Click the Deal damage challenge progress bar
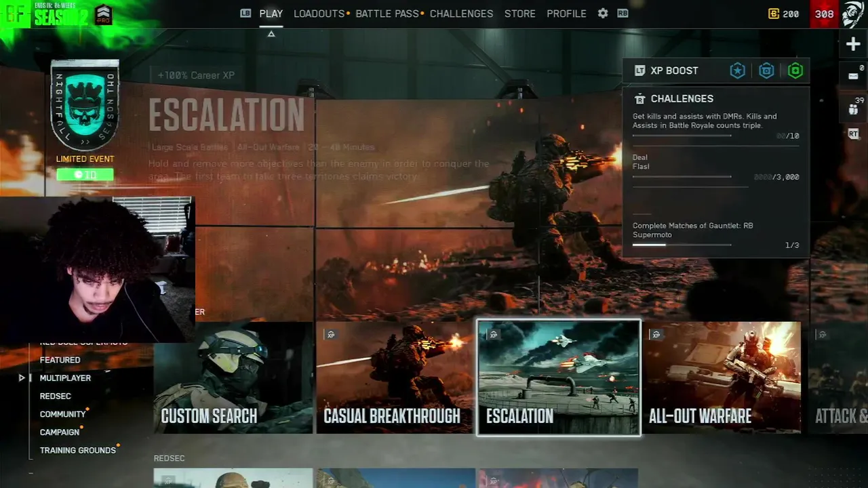The height and width of the screenshot is (488, 868). pos(682,177)
